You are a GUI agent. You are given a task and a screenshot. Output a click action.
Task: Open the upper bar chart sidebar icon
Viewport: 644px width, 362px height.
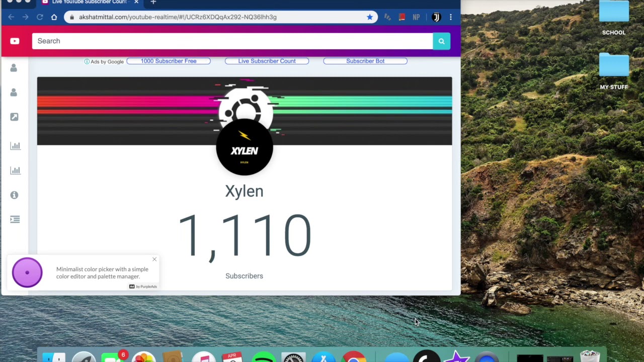tap(15, 146)
